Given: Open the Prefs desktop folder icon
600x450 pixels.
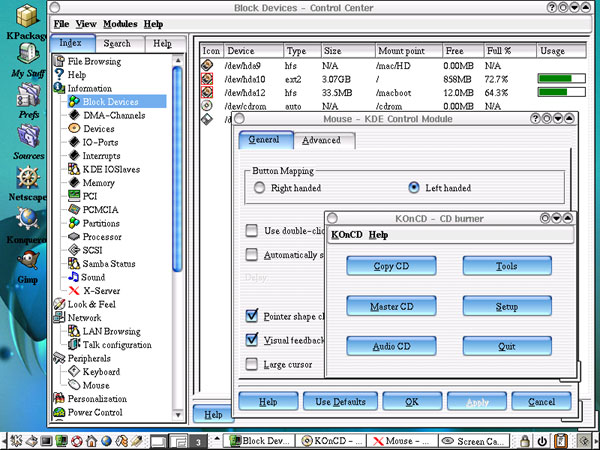Looking at the screenshot, I should pyautogui.click(x=28, y=96).
